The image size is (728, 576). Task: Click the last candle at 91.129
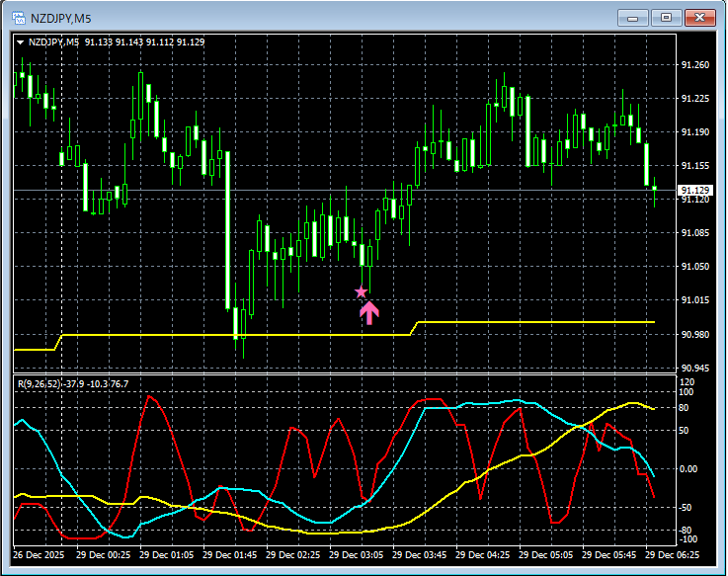[x=655, y=188]
